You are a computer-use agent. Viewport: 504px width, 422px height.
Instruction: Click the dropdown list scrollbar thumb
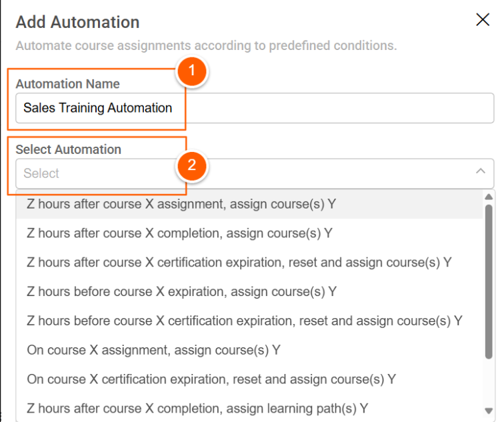click(x=489, y=281)
